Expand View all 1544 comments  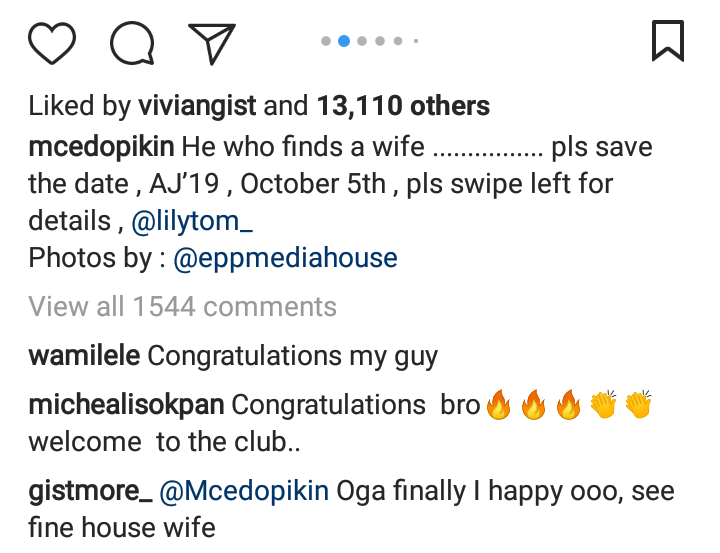[182, 306]
